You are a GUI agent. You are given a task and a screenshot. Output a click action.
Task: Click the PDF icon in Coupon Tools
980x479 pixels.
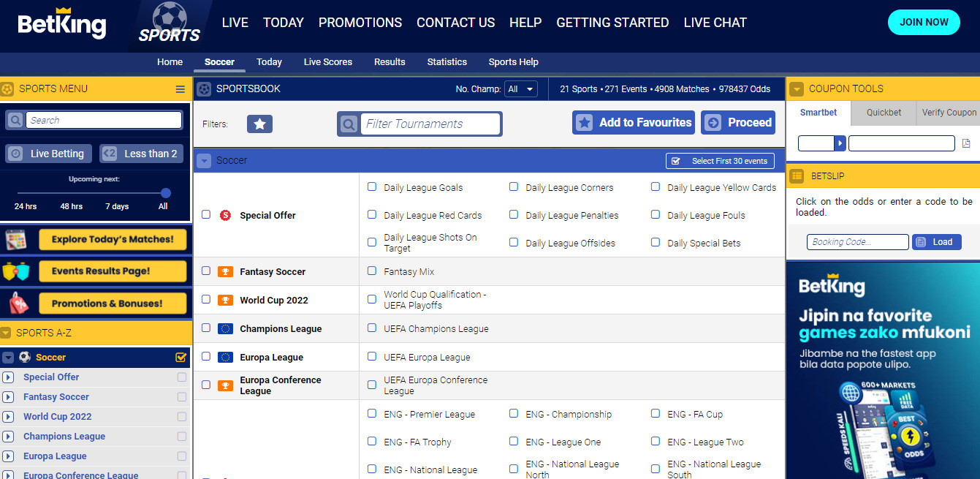(x=966, y=143)
